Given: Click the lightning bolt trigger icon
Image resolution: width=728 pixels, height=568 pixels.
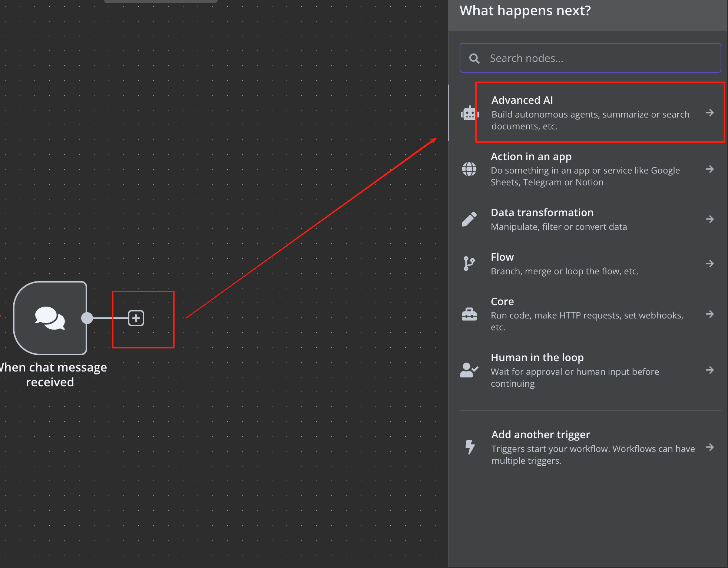Looking at the screenshot, I should (x=470, y=447).
